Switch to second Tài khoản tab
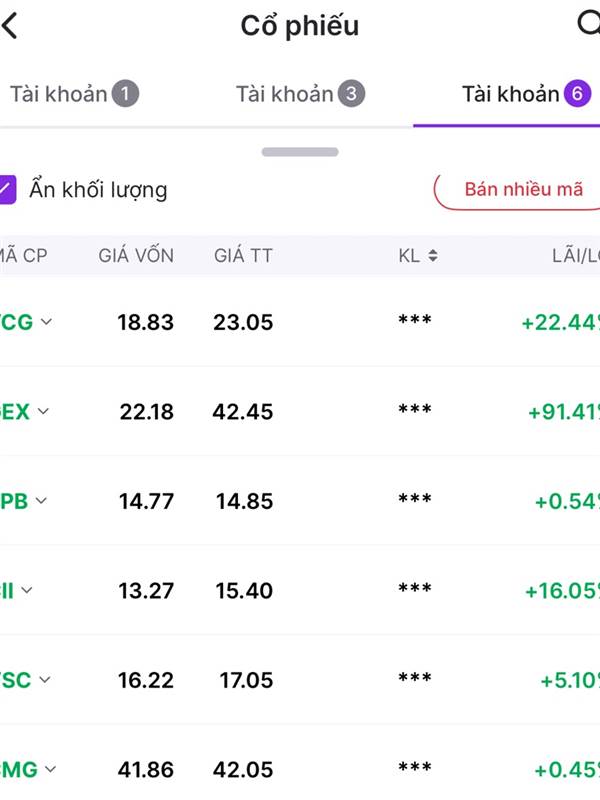 click(x=301, y=94)
